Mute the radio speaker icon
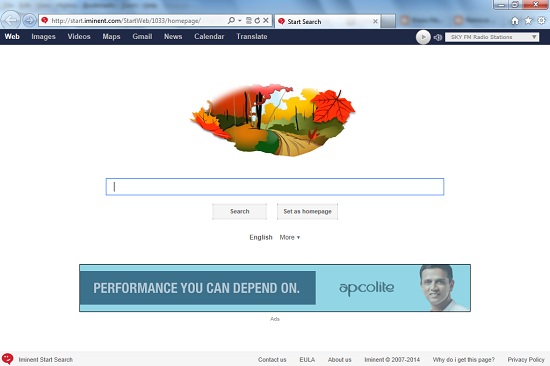This screenshot has height=366, width=550. tap(437, 37)
